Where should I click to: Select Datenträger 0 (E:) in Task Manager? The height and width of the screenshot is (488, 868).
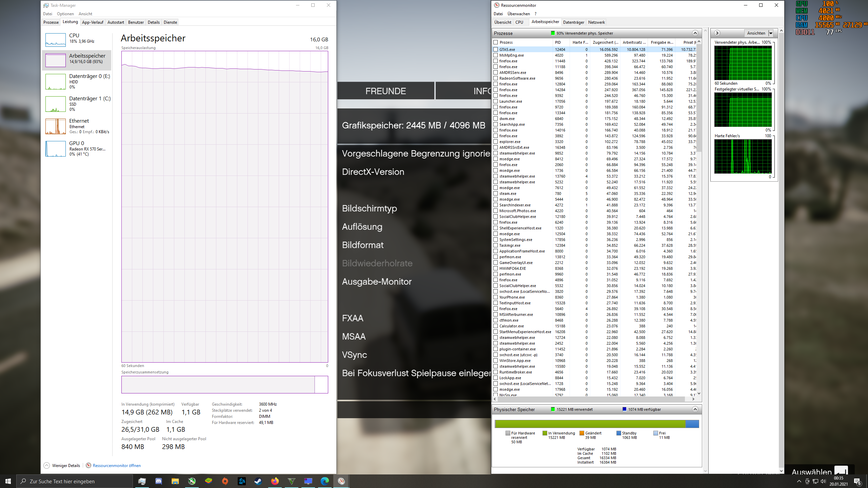pos(77,82)
